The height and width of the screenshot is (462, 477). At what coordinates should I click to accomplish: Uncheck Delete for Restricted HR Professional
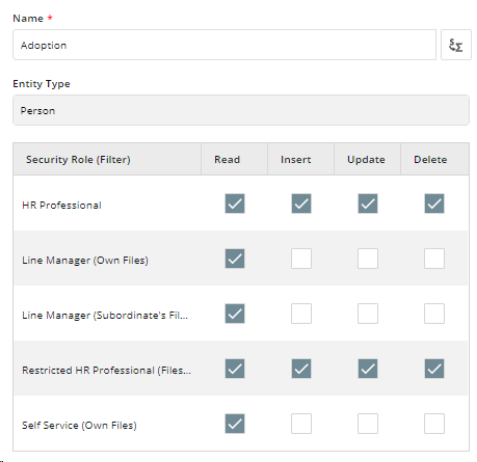(x=434, y=368)
